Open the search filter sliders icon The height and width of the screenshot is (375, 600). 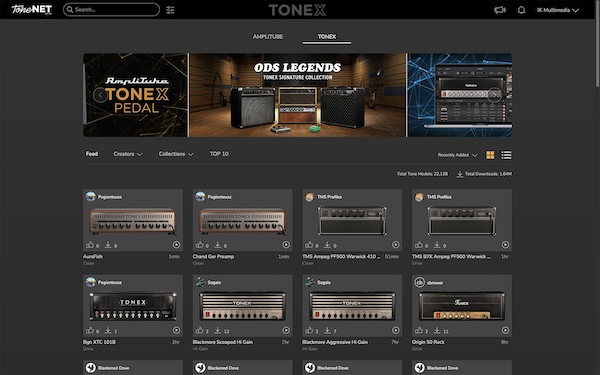click(x=170, y=10)
